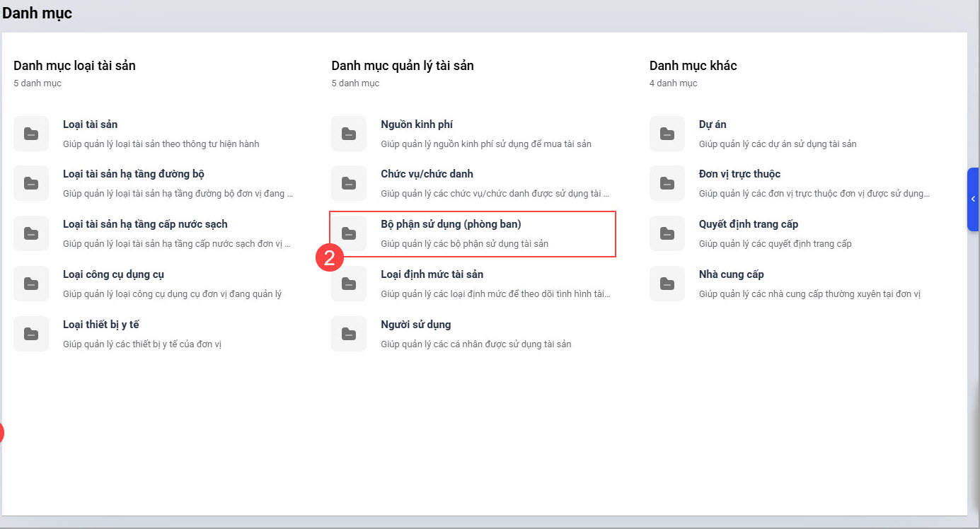Click the Danh mục loại tài sản heading
The width and height of the screenshot is (980, 529).
point(74,66)
